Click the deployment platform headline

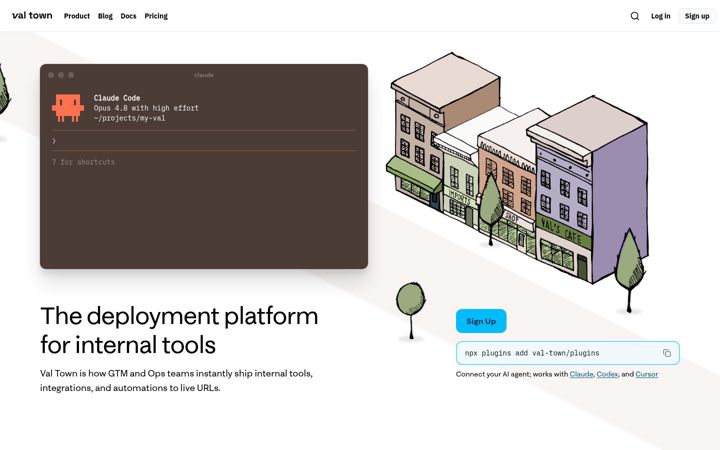pos(179,331)
